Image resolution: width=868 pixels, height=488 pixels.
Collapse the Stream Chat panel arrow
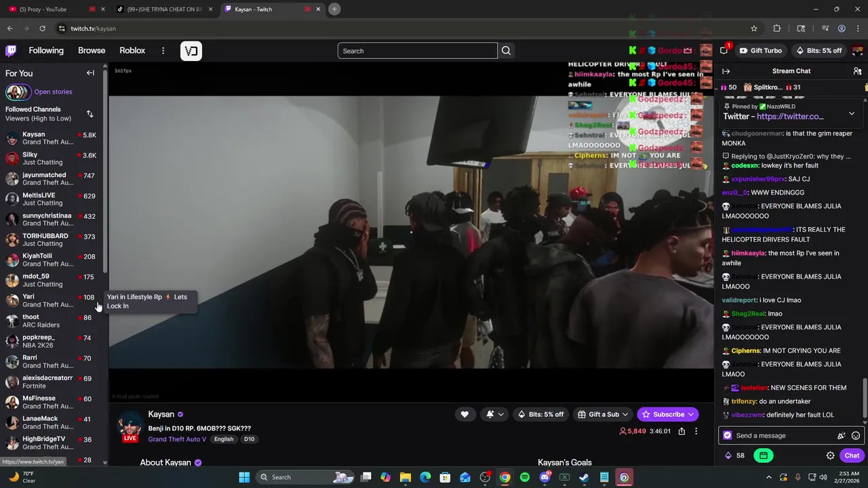pos(726,71)
